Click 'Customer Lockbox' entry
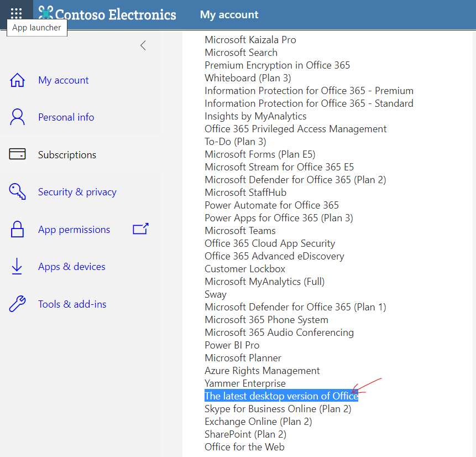This screenshot has height=457, width=476. pos(245,269)
